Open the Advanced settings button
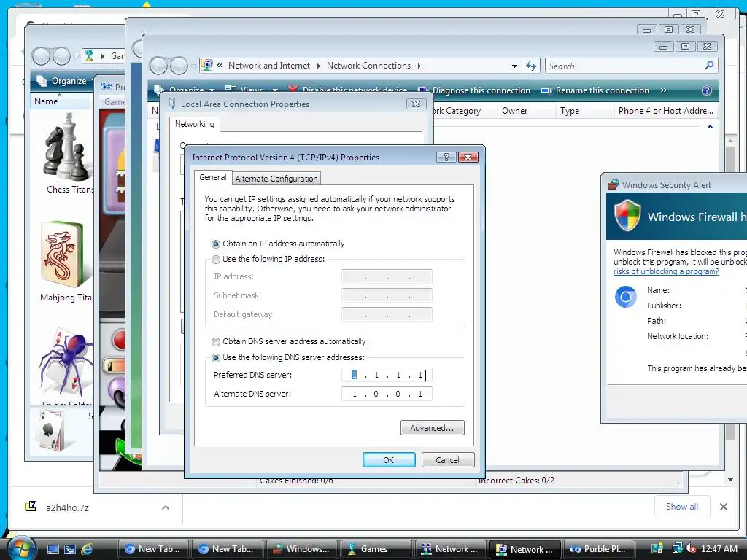The image size is (747, 560). click(432, 427)
